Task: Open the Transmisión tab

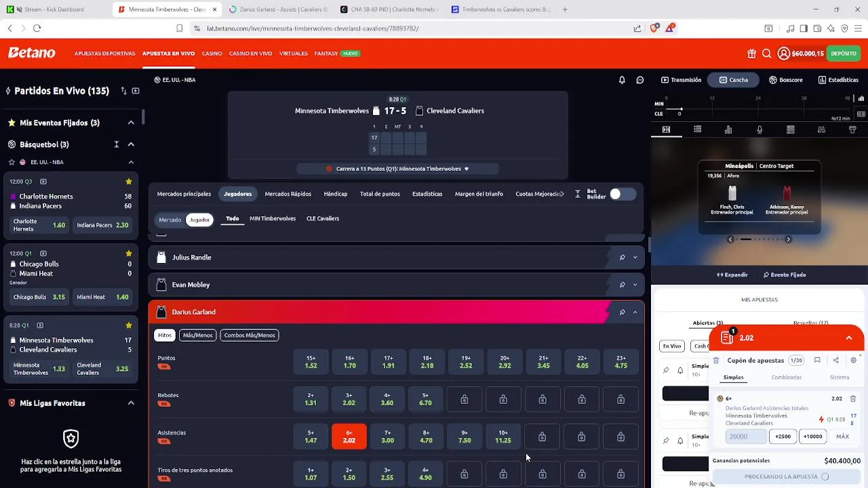Action: [682, 80]
